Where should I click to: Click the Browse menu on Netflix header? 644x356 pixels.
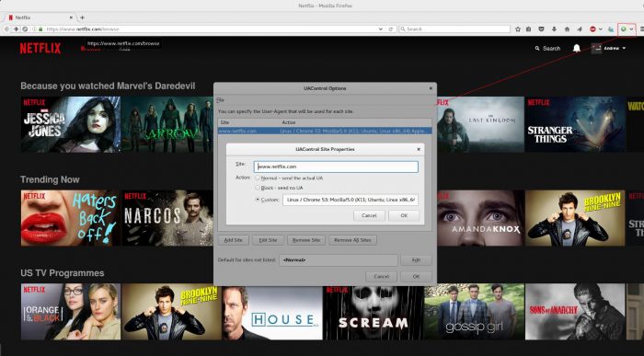point(90,49)
